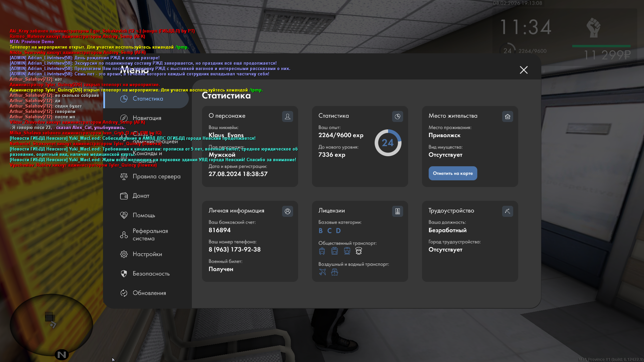
Task: Click the first bus license icon
Action: [322, 251]
